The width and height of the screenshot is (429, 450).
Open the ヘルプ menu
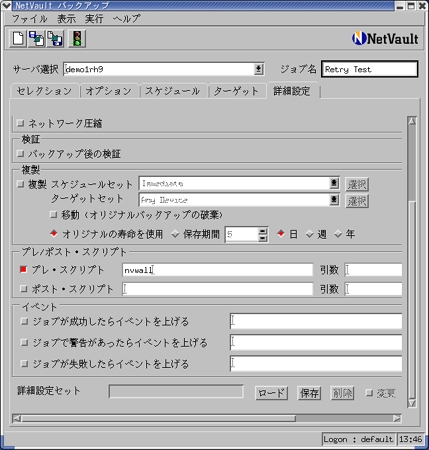coord(127,19)
